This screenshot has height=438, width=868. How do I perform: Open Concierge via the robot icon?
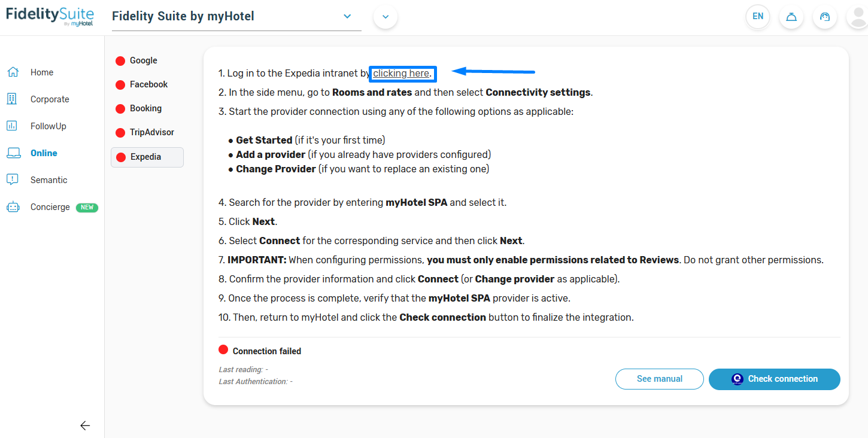(13, 207)
